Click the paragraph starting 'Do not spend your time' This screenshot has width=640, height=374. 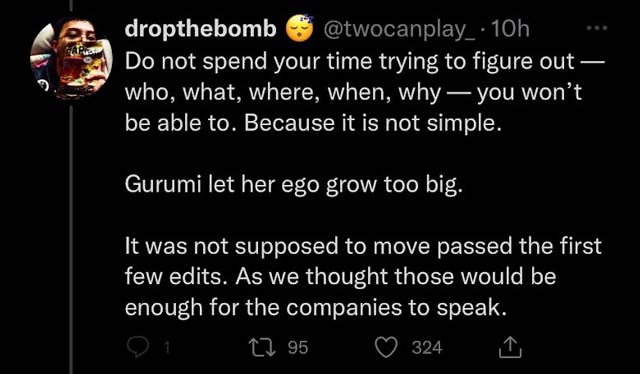coord(364,92)
